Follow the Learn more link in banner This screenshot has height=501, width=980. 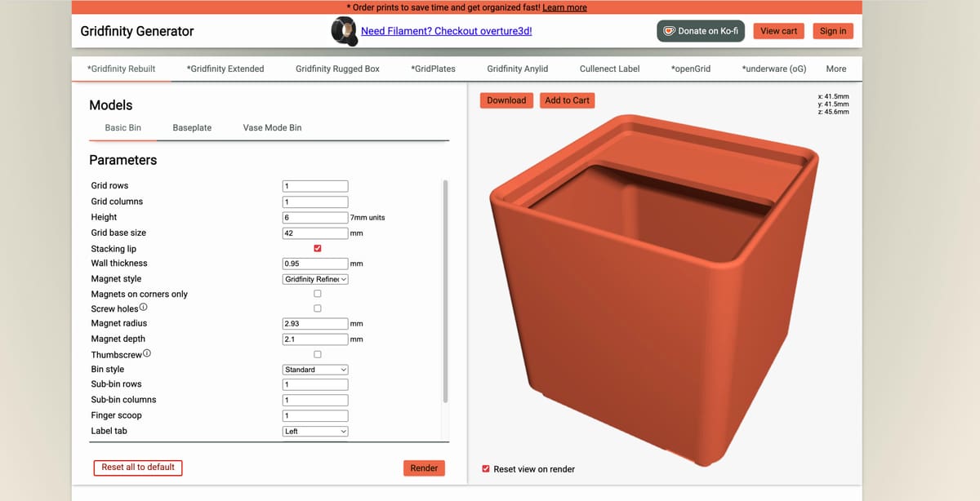(564, 7)
